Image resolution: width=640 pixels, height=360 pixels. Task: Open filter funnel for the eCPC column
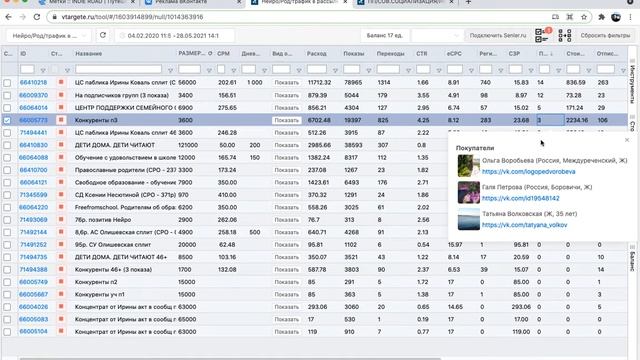pos(471,70)
